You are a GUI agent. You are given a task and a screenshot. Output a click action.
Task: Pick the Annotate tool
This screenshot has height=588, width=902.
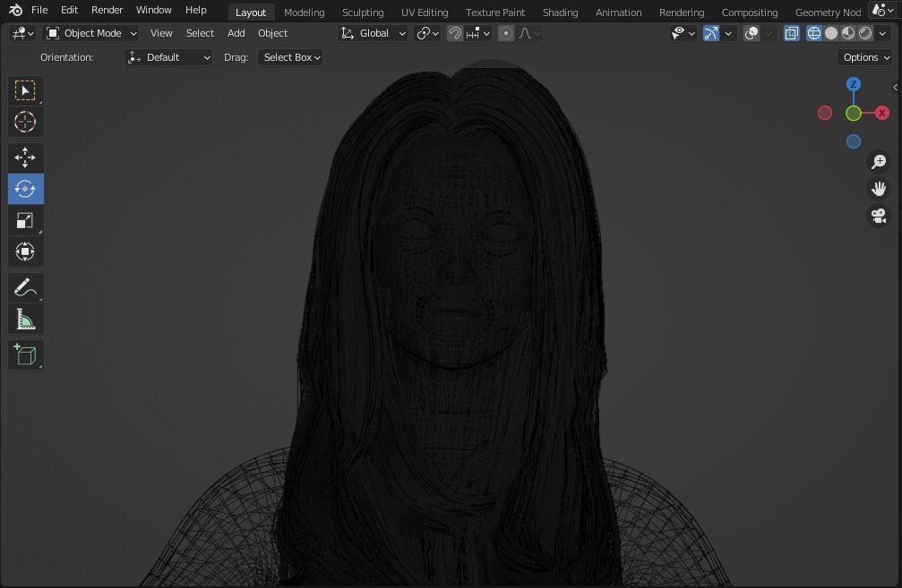tap(25, 287)
